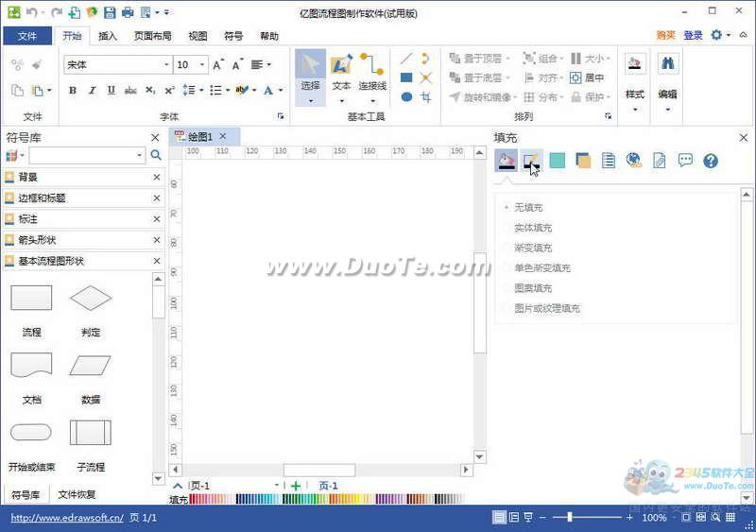This screenshot has width=756, height=532.
Task: Expand the 旋转和镜像 dropdown
Action: [x=514, y=97]
